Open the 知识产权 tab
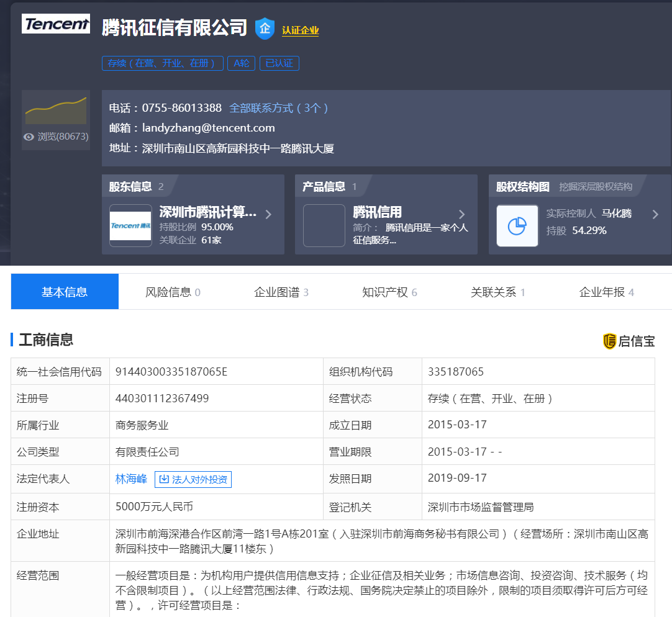This screenshot has height=617, width=672. click(389, 292)
